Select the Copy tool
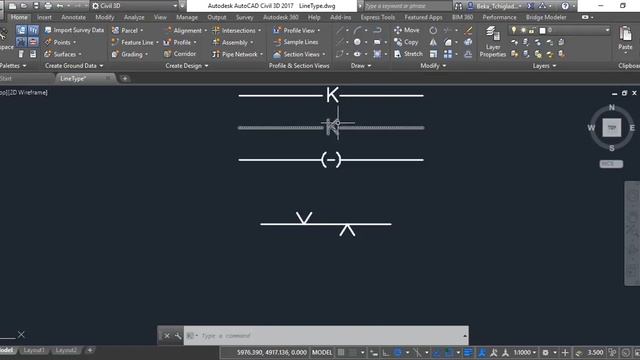The height and width of the screenshot is (360, 640). click(406, 42)
